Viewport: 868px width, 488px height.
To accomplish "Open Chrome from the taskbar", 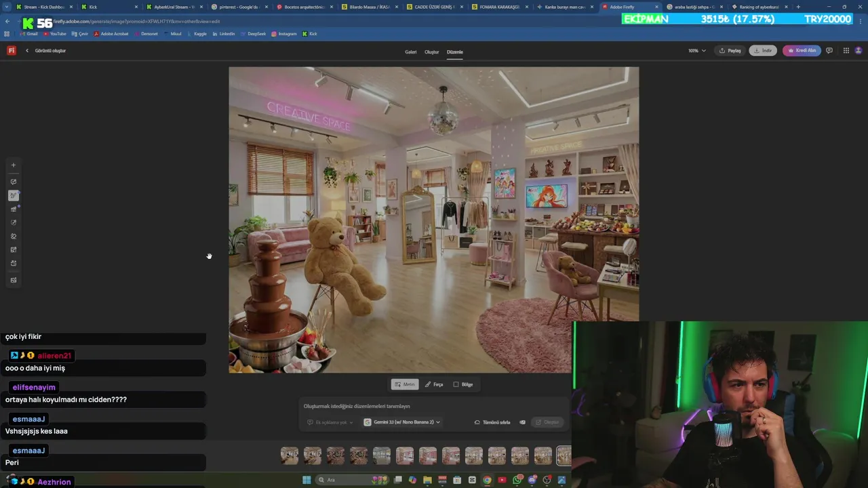I will pyautogui.click(x=487, y=480).
